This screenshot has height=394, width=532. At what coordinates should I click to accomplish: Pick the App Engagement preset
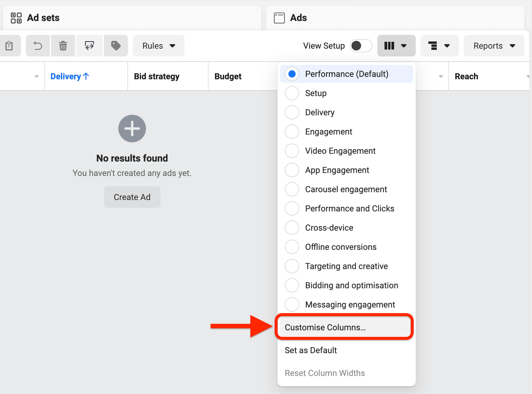click(347, 170)
